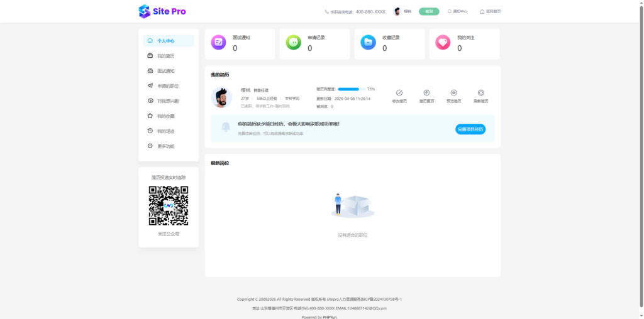Viewport: 644px width, 319px height.
Task: Click the purple 面试通知 card icon
Action: point(218,42)
